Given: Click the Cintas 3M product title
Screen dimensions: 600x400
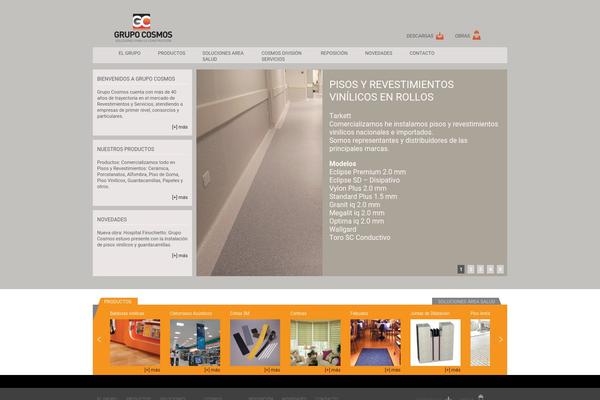Looking at the screenshot, I should pyautogui.click(x=240, y=313).
